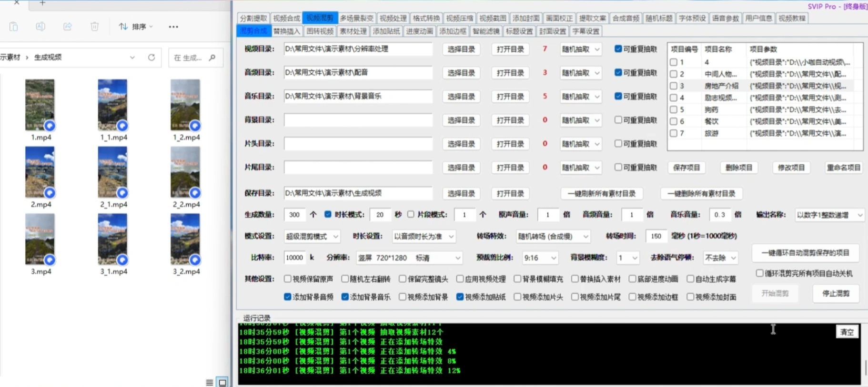
Task: Click the rename icon in Explorer toolbar
Action: [x=40, y=27]
